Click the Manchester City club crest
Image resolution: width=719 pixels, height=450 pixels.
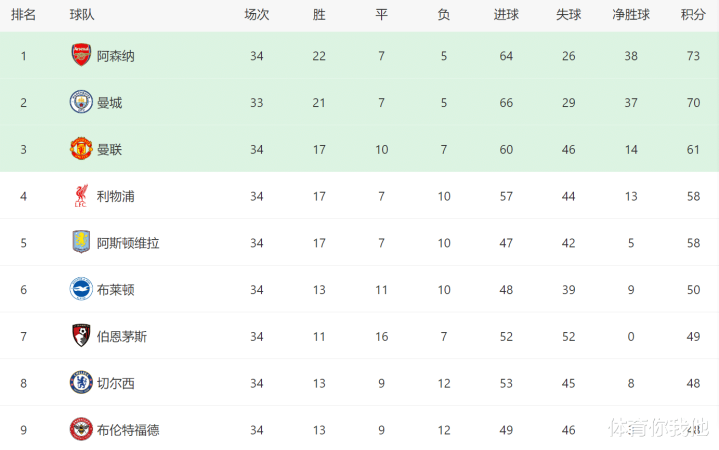click(x=81, y=102)
